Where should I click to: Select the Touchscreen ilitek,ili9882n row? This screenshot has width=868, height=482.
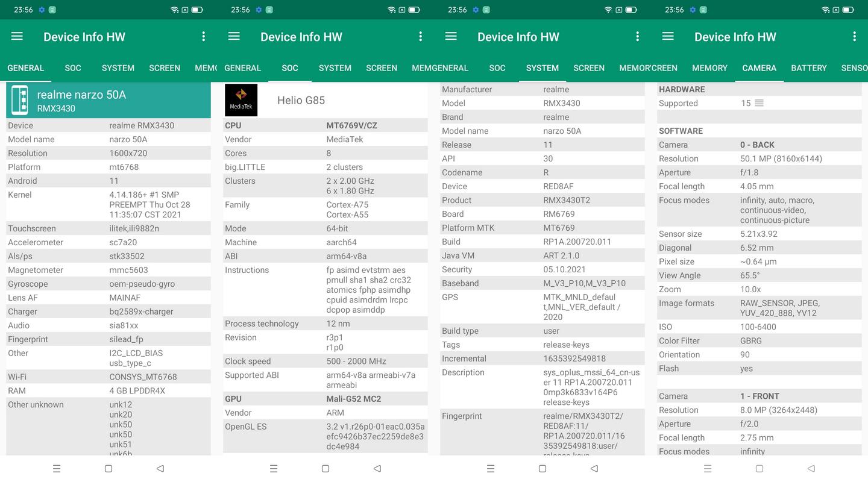108,228
